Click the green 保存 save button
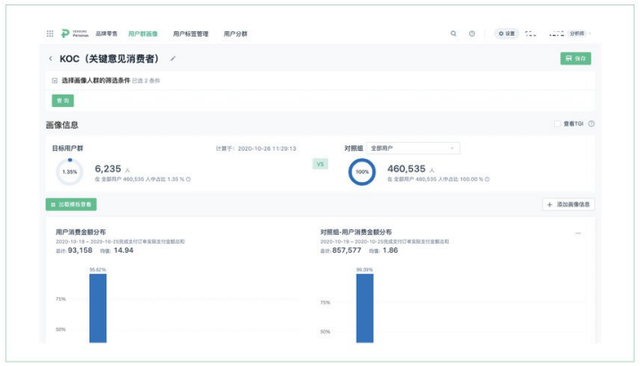 (x=576, y=59)
